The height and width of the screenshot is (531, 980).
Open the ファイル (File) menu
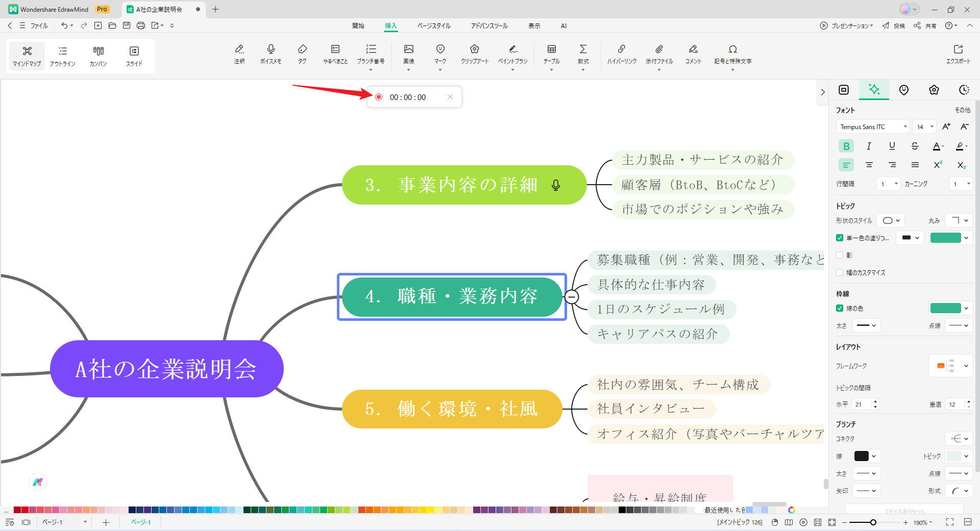pos(39,26)
